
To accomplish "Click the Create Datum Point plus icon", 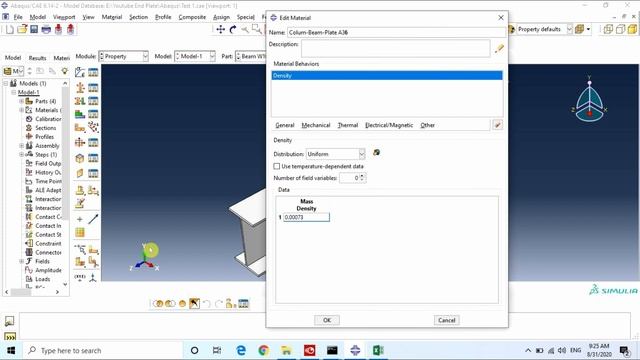I will tap(80, 219).
